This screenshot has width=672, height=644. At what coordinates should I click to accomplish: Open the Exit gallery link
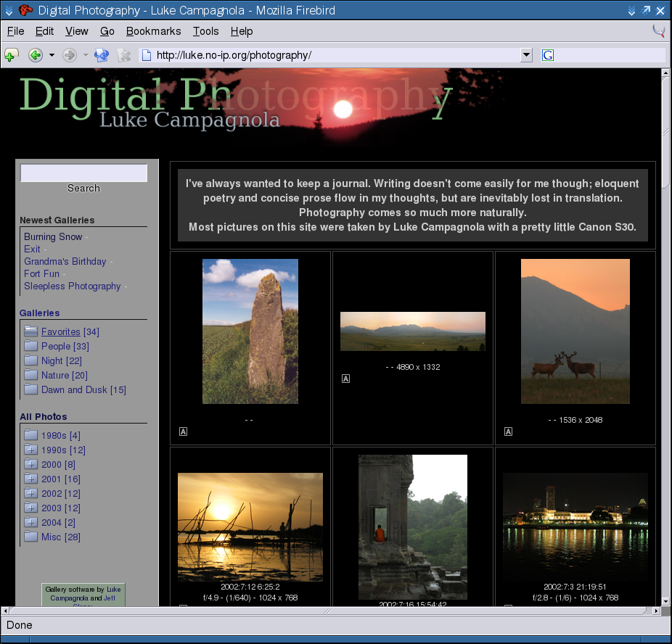(32, 249)
